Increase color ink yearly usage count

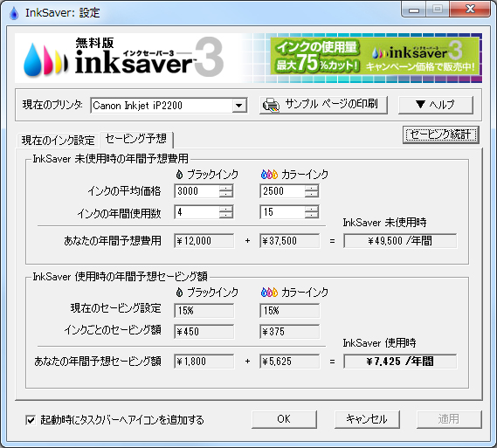[312, 209]
